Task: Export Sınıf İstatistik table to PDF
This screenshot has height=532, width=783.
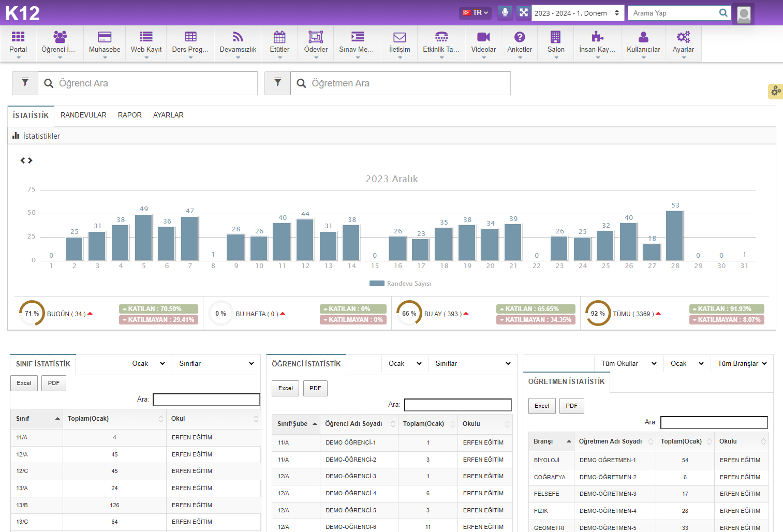Action: (54, 383)
